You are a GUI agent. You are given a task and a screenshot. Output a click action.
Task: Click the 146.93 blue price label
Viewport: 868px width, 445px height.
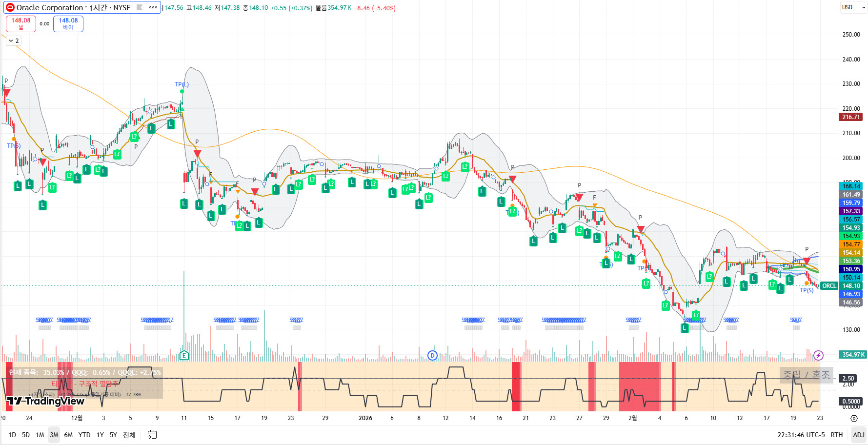pos(851,294)
